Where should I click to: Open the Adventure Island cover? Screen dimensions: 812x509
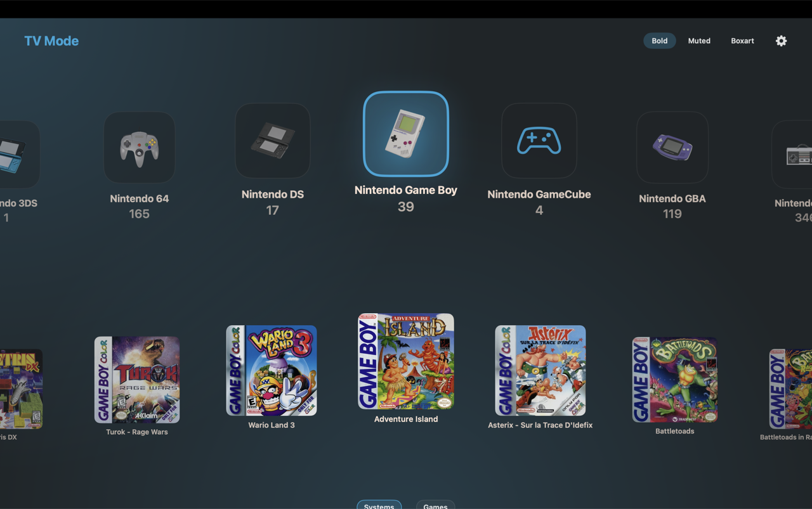pyautogui.click(x=406, y=361)
